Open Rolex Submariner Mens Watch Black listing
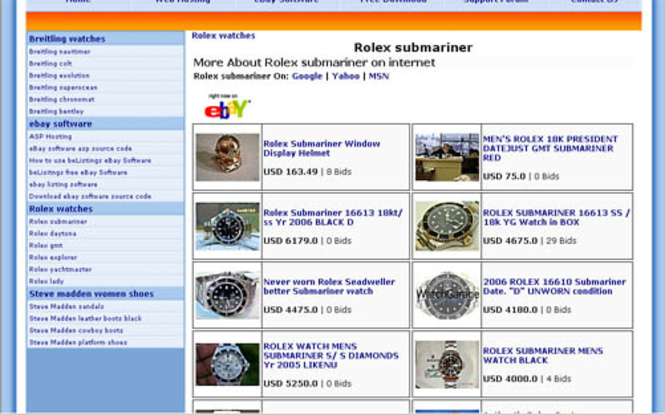 click(542, 356)
